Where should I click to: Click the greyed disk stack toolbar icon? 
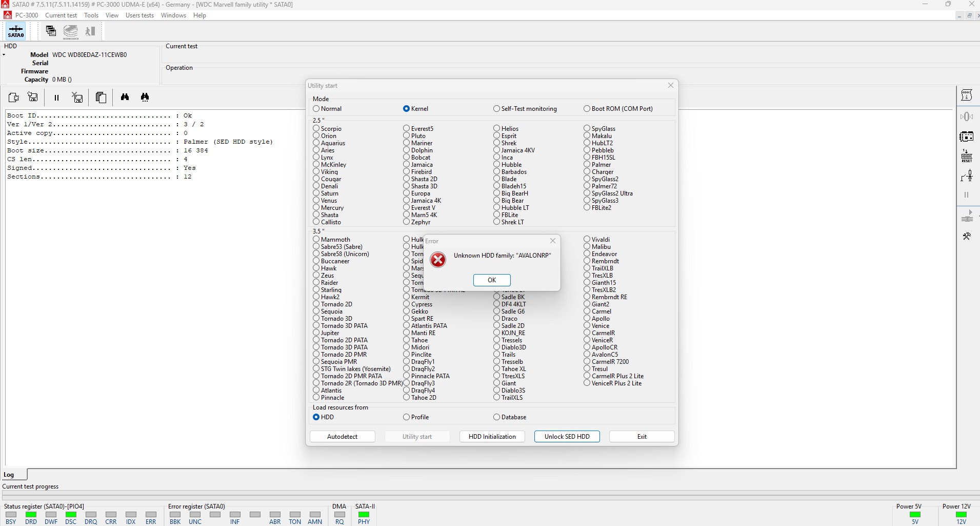pyautogui.click(x=71, y=31)
